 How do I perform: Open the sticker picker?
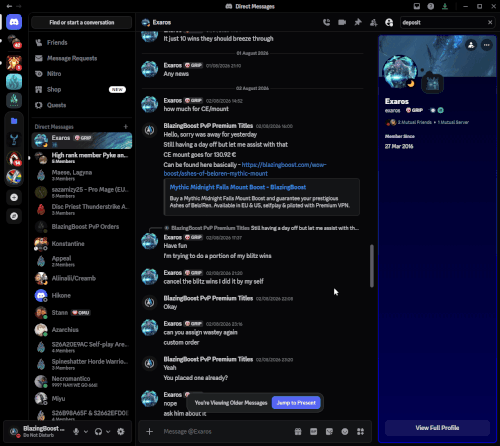tap(329, 432)
